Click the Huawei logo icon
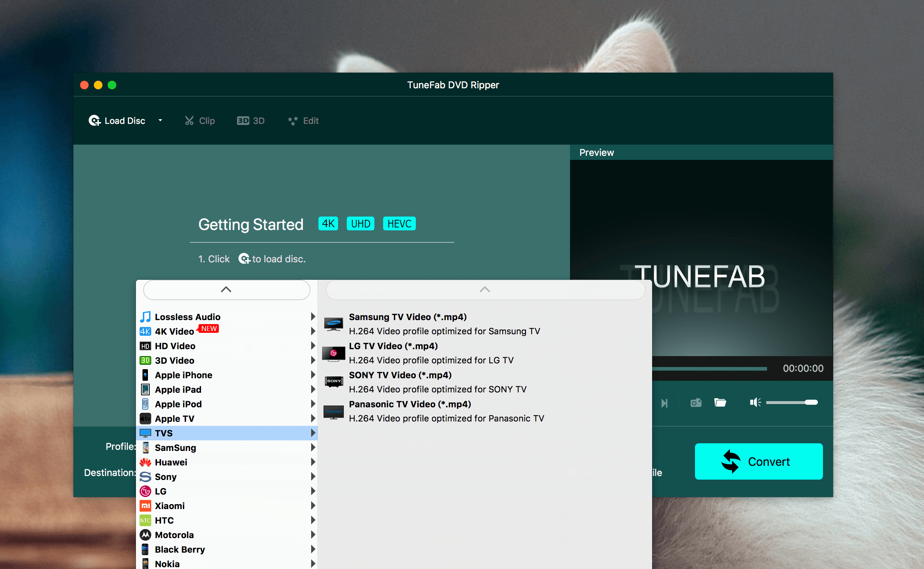 pos(145,462)
